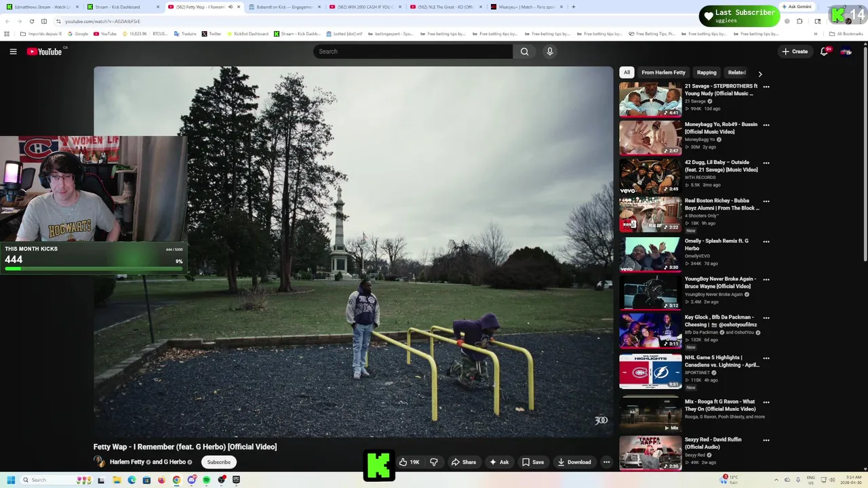
Task: Open the KickBot Dashboard bookmark
Action: click(248, 34)
